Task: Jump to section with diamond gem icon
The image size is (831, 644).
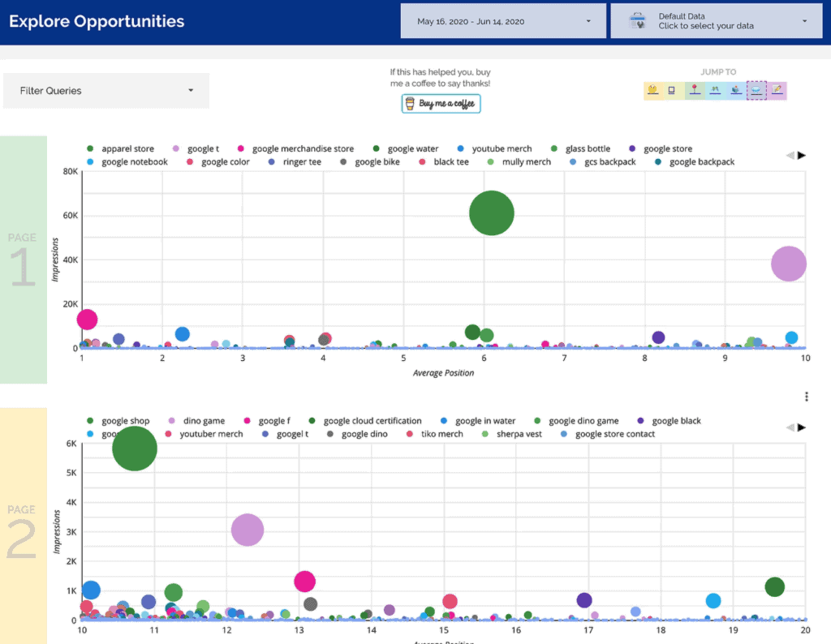Action: point(756,91)
